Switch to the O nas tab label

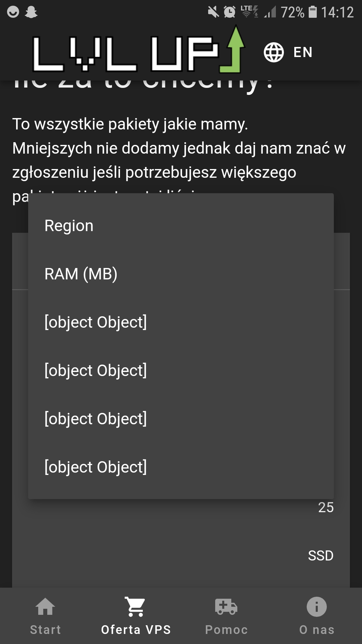pyautogui.click(x=317, y=630)
